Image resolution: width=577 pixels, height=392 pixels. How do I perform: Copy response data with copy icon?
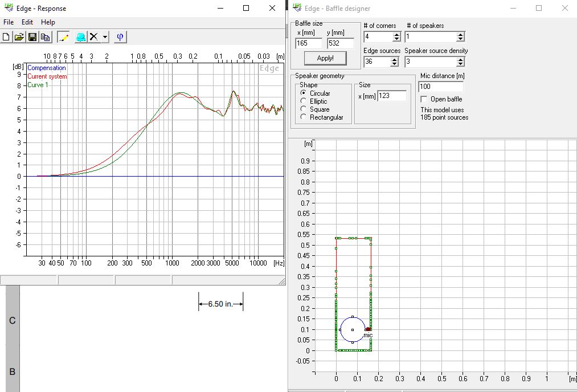(45, 37)
